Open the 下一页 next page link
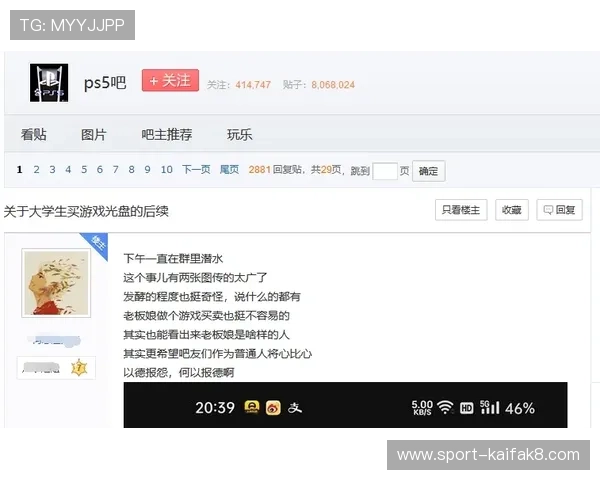Image resolution: width=600 pixels, height=480 pixels. [196, 169]
